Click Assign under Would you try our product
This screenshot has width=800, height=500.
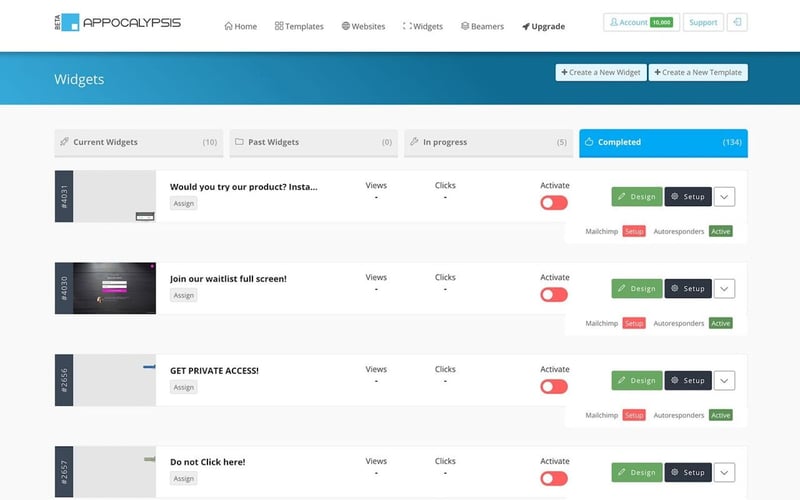(x=184, y=204)
